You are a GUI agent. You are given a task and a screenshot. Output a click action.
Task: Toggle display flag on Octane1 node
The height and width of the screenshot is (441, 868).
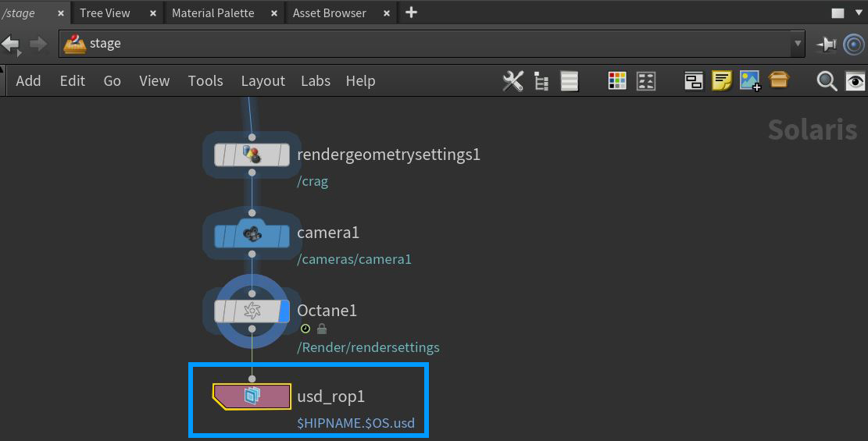(284, 311)
